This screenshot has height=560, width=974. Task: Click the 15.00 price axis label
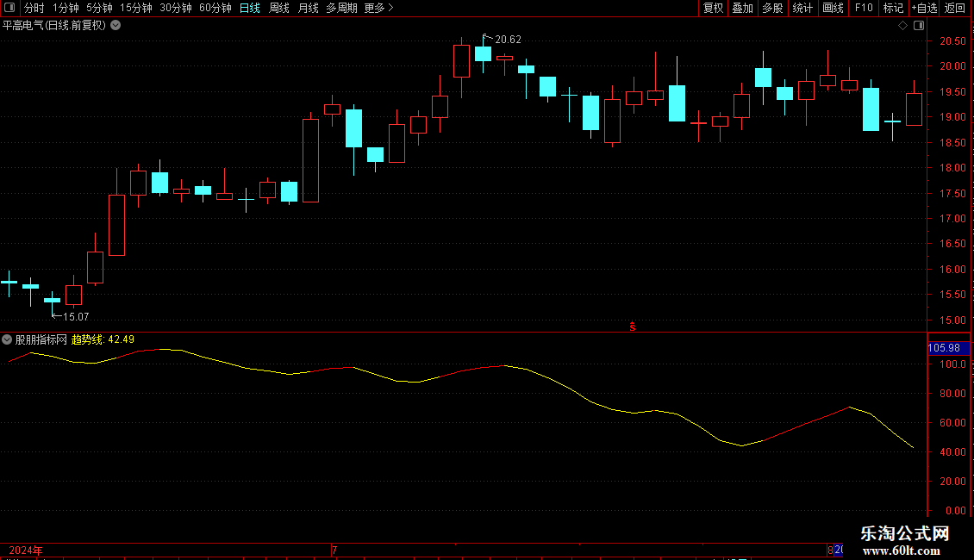952,320
